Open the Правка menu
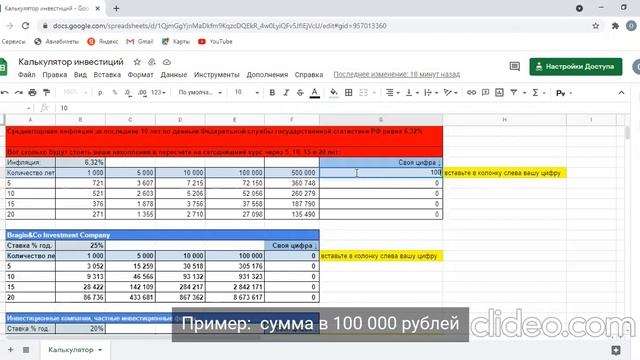 (55, 75)
